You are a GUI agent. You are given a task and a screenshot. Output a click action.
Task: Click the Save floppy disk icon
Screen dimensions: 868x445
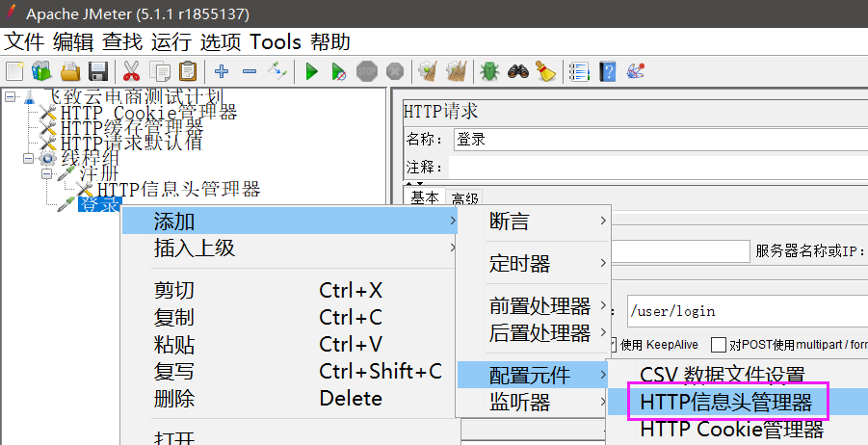98,71
